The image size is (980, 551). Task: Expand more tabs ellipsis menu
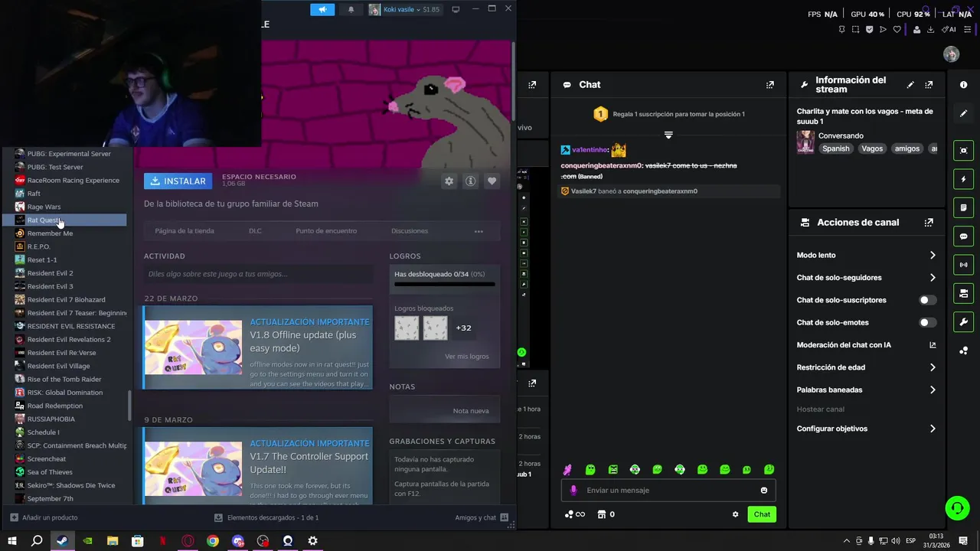click(479, 231)
